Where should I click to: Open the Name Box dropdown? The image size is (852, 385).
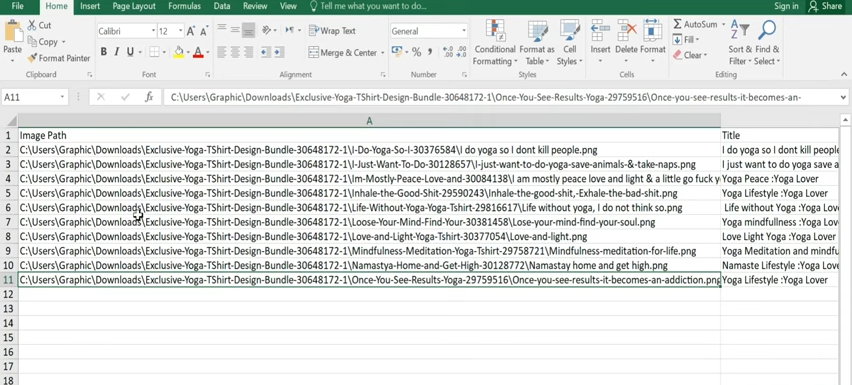[x=62, y=97]
